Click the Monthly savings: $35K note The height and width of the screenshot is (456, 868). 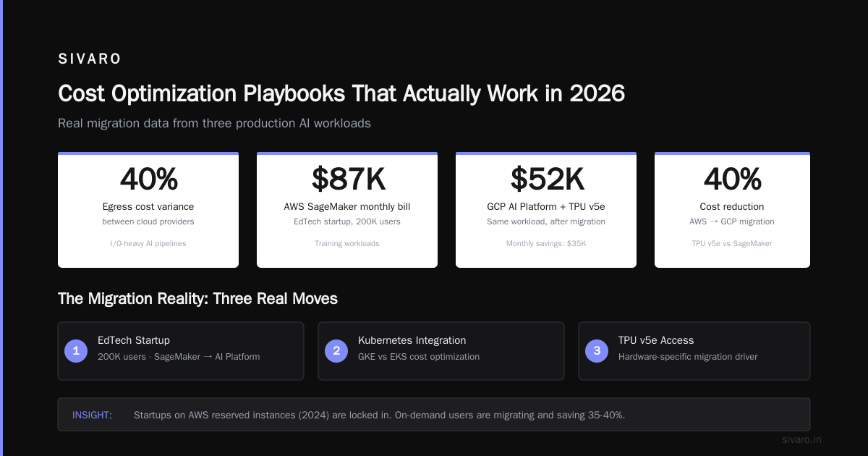tap(546, 243)
